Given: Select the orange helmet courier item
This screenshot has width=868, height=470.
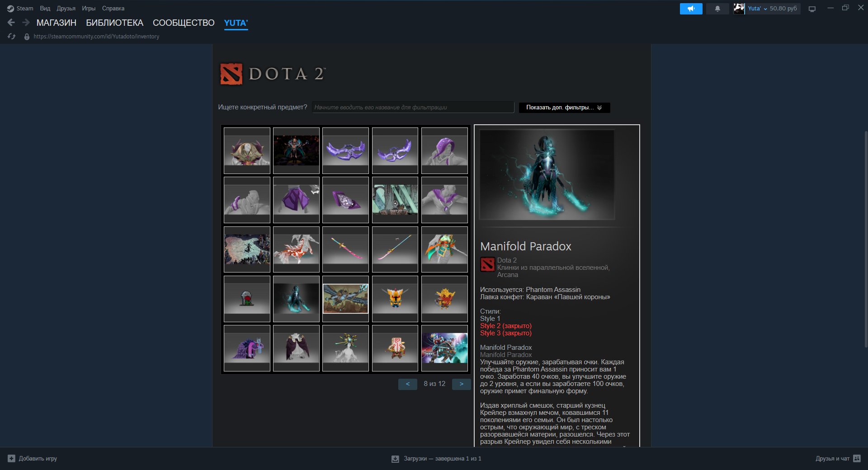Looking at the screenshot, I should coord(395,299).
